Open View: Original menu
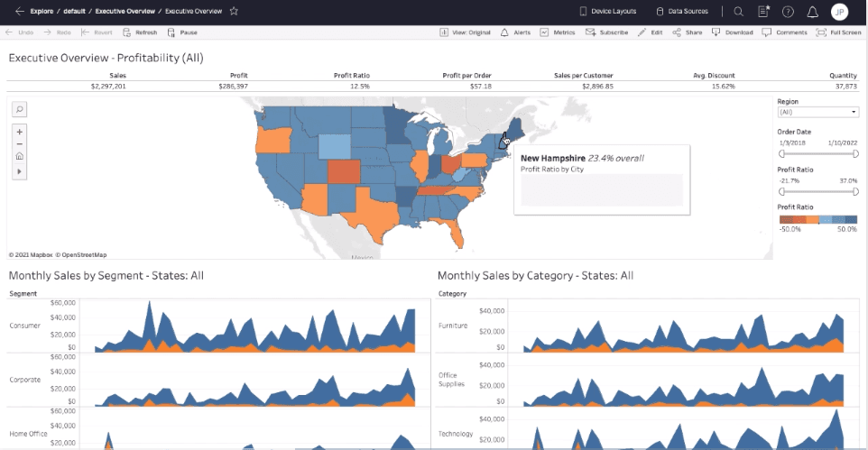 (x=465, y=32)
